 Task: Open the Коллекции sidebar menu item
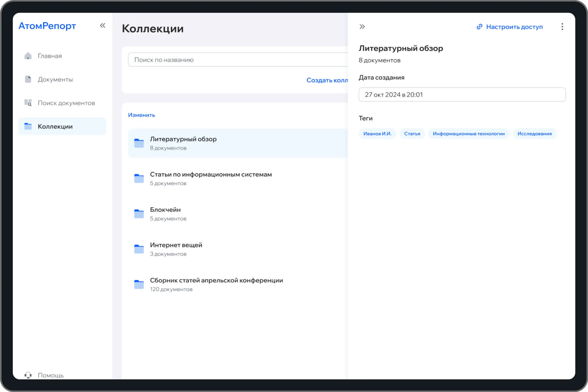55,127
